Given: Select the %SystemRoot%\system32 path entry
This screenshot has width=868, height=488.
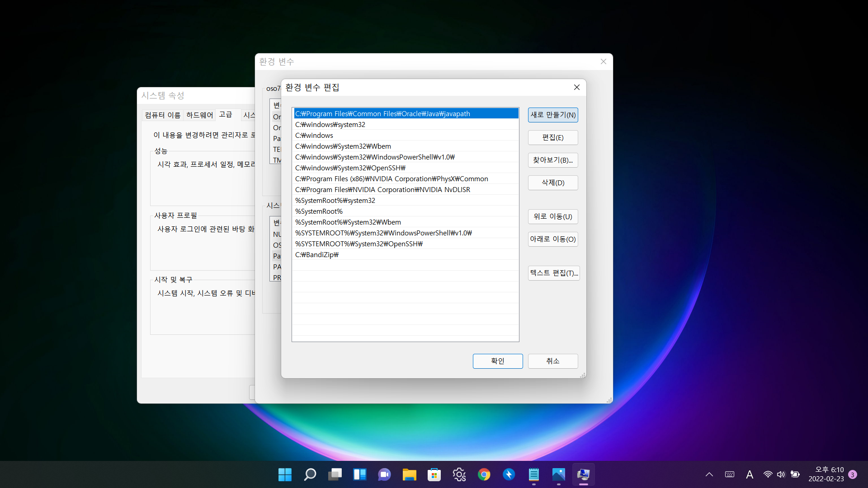Looking at the screenshot, I should click(335, 201).
